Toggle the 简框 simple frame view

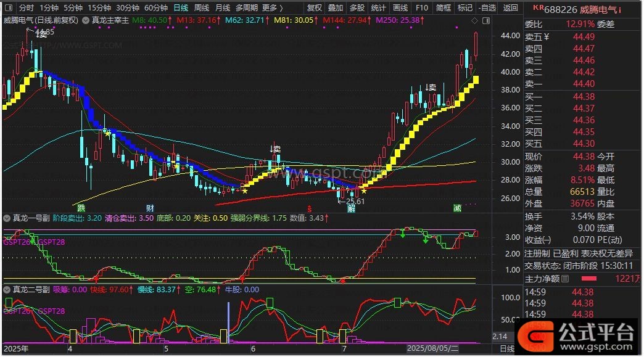[444, 8]
